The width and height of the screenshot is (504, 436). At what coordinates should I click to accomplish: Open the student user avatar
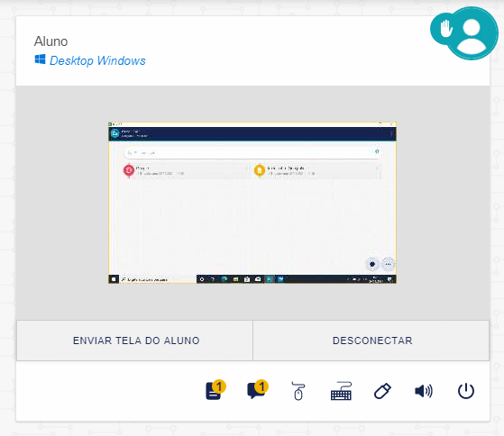[472, 33]
